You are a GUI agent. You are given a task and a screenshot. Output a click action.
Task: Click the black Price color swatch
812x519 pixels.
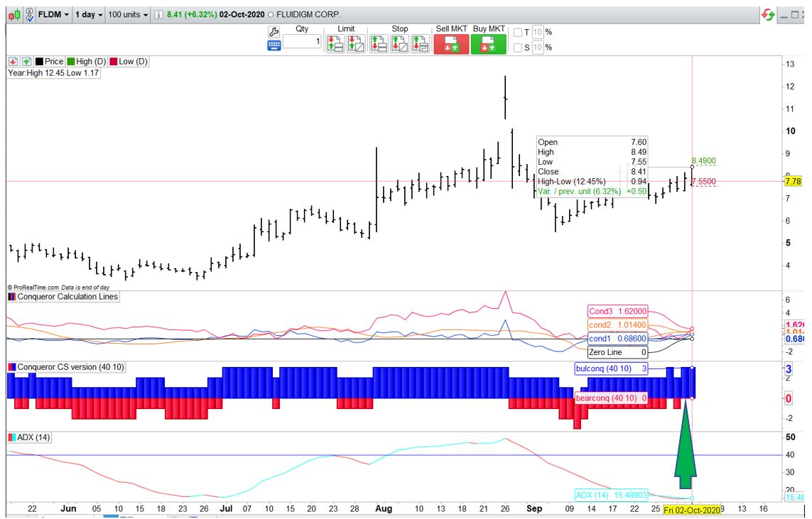(39, 62)
